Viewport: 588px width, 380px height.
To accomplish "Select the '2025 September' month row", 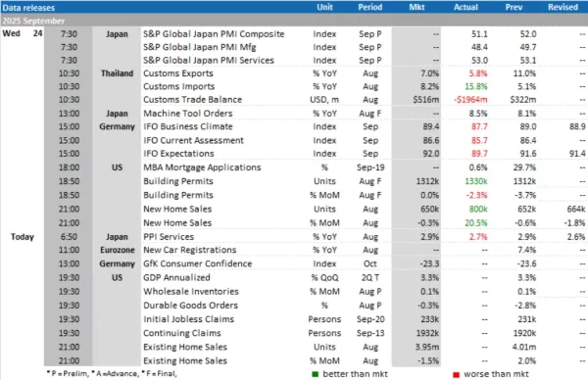I will point(294,21).
